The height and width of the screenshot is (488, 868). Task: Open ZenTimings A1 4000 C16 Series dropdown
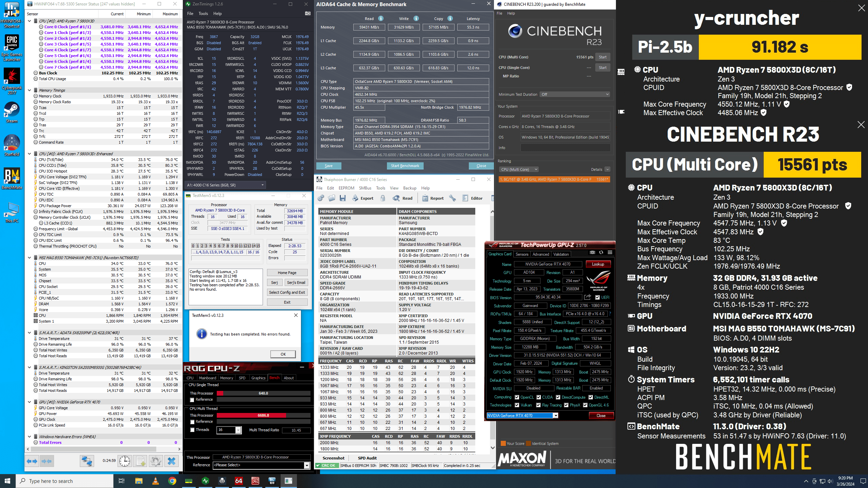tap(226, 185)
